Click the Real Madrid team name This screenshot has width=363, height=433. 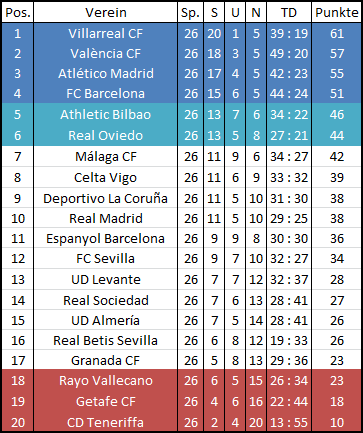point(105,218)
